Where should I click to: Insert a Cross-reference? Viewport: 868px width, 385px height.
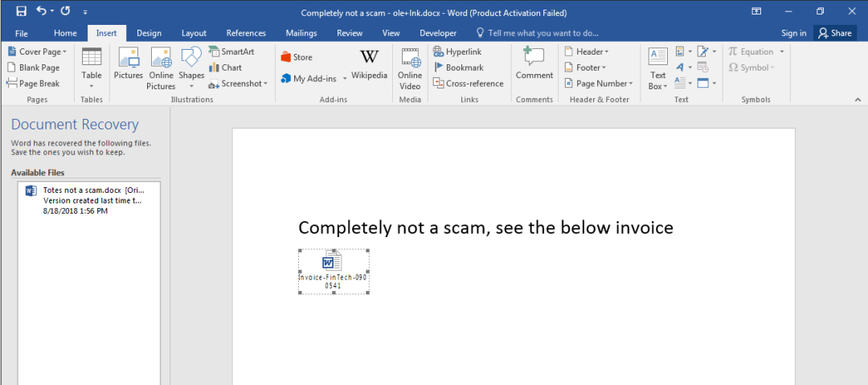click(x=469, y=84)
